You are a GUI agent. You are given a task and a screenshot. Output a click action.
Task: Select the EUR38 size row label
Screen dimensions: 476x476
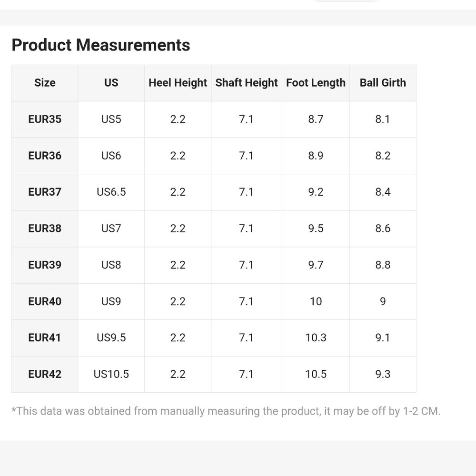45,228
